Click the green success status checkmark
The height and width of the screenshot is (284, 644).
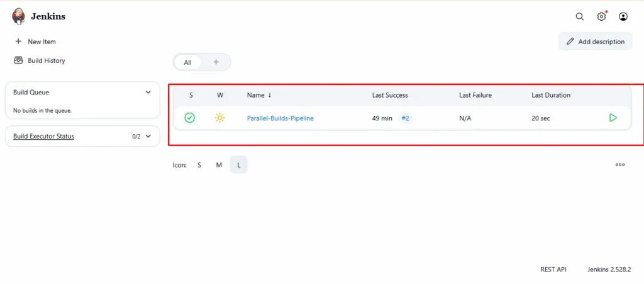click(x=189, y=118)
